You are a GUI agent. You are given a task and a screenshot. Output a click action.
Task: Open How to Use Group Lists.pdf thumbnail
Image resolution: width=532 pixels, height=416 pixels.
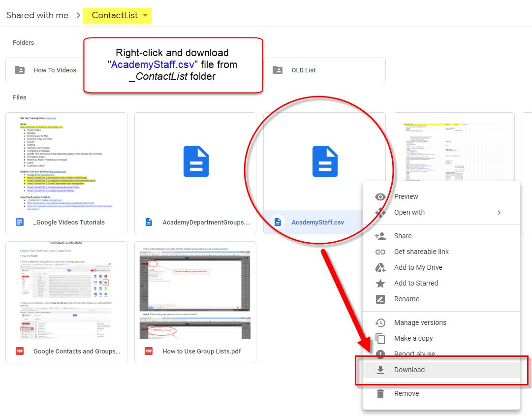(x=195, y=290)
